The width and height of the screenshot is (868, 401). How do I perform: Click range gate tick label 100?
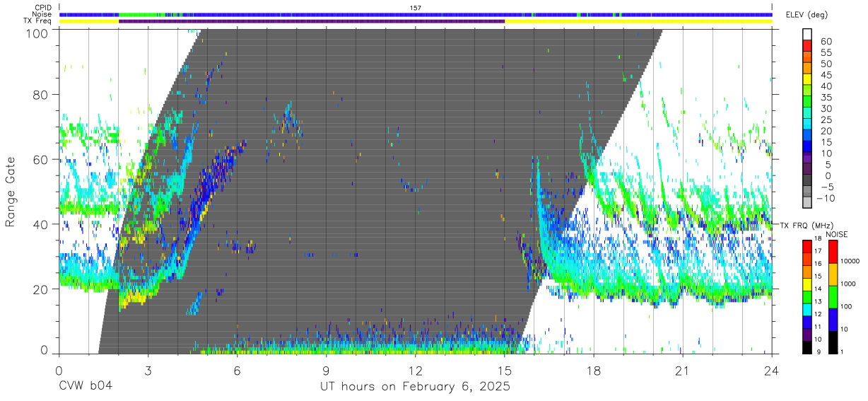(x=38, y=33)
